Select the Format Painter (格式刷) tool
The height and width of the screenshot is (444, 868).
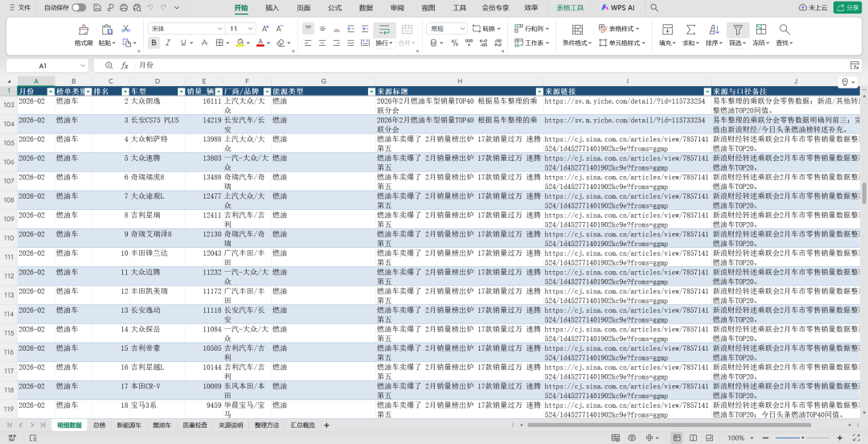tap(84, 35)
